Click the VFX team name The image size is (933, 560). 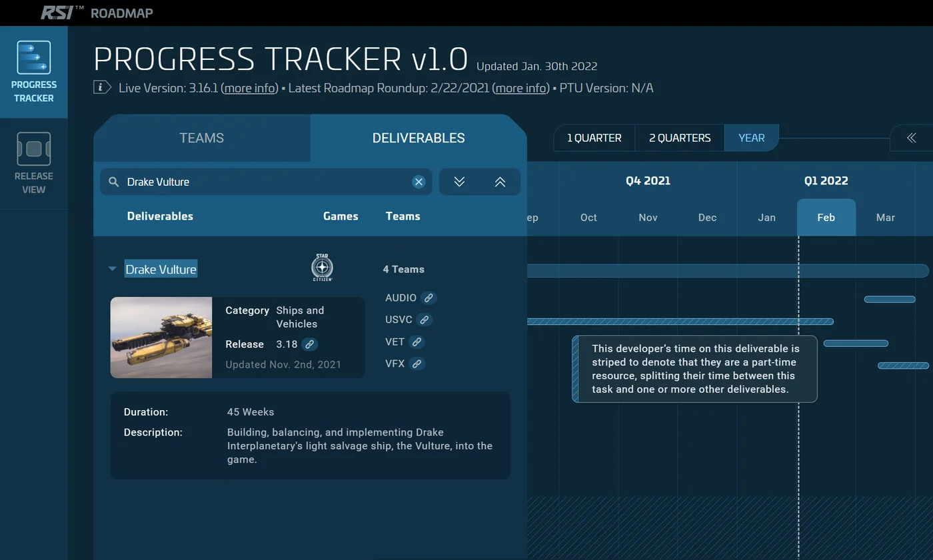(395, 364)
